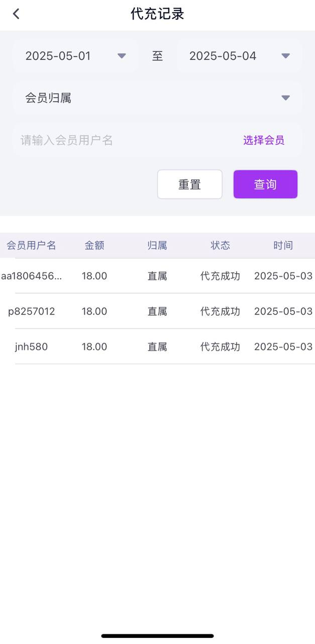
Task: Sort by the 会员用户名 column header
Action: (31, 245)
